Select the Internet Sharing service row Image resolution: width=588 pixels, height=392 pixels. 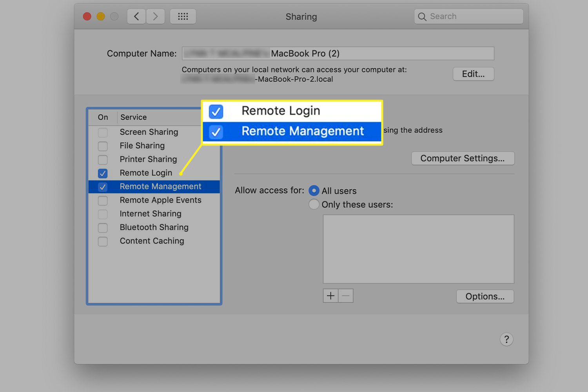tap(154, 214)
